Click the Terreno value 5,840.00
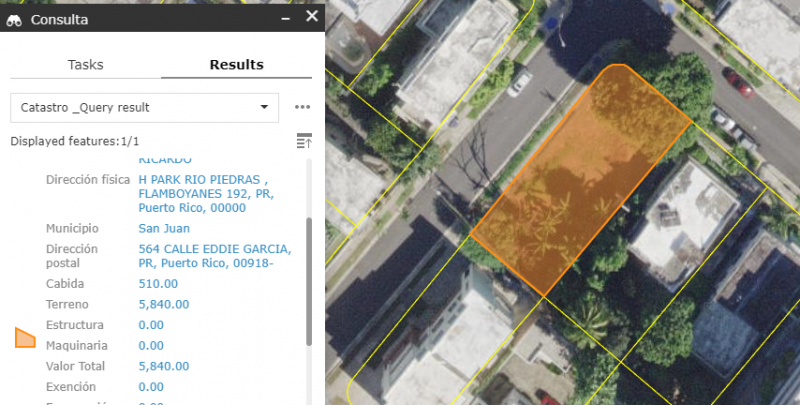 pyautogui.click(x=163, y=304)
